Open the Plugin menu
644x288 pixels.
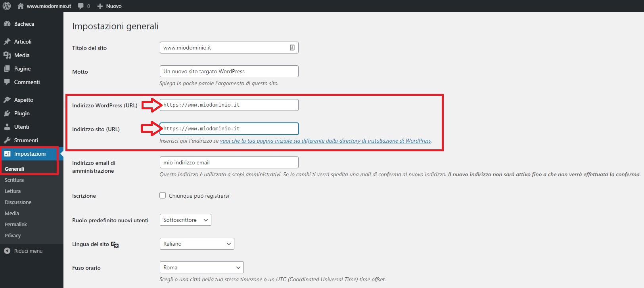pyautogui.click(x=22, y=113)
